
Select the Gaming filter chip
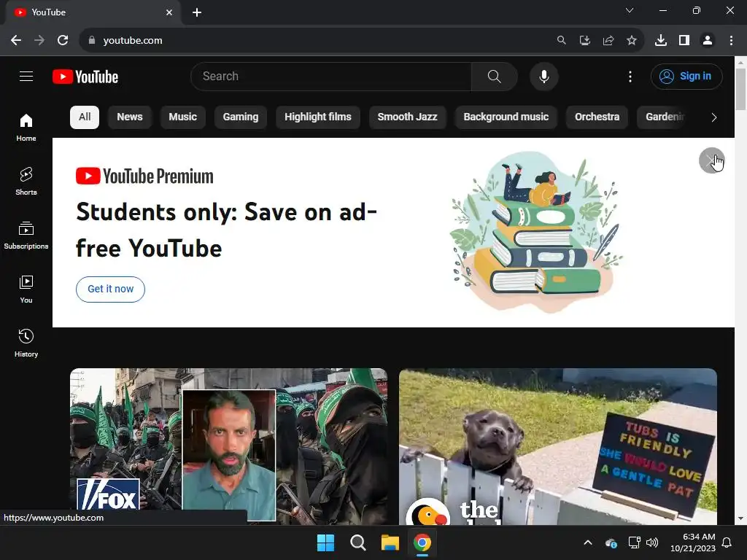click(241, 117)
